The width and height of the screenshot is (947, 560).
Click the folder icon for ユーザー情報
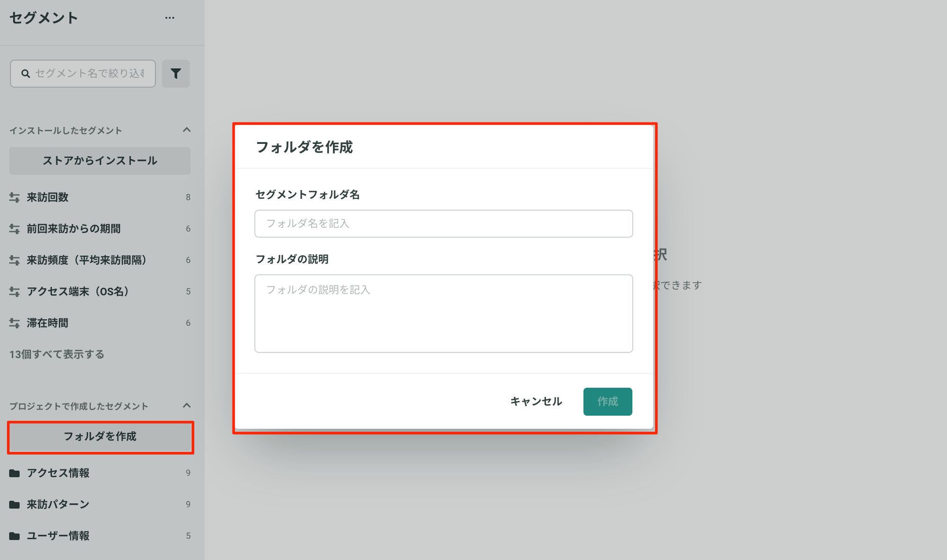[15, 536]
